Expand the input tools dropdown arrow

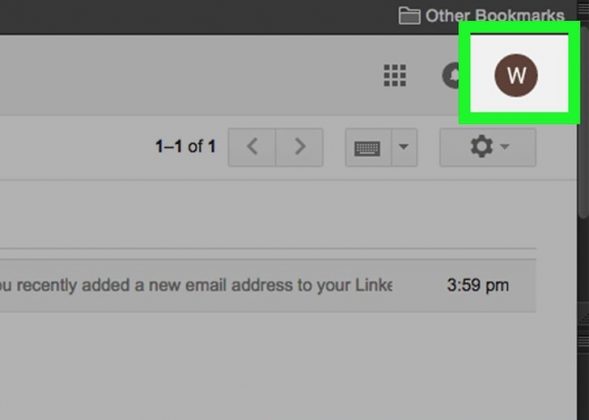[404, 147]
